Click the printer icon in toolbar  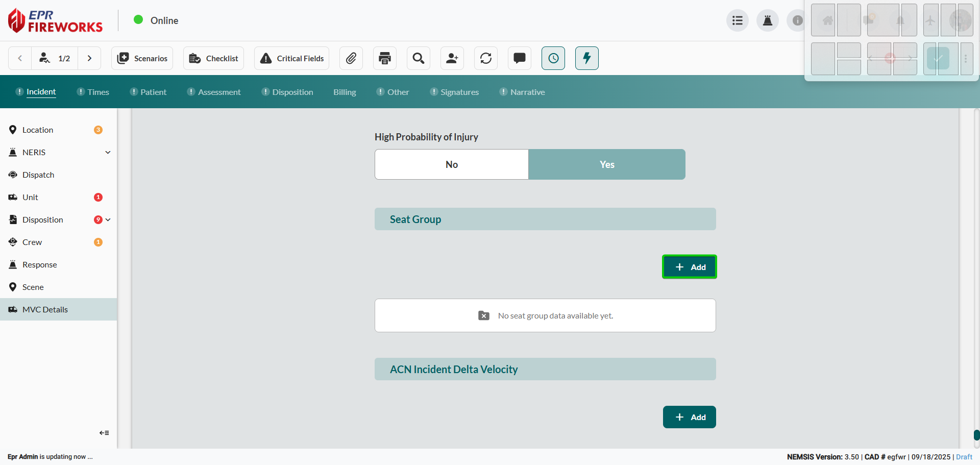click(x=385, y=58)
